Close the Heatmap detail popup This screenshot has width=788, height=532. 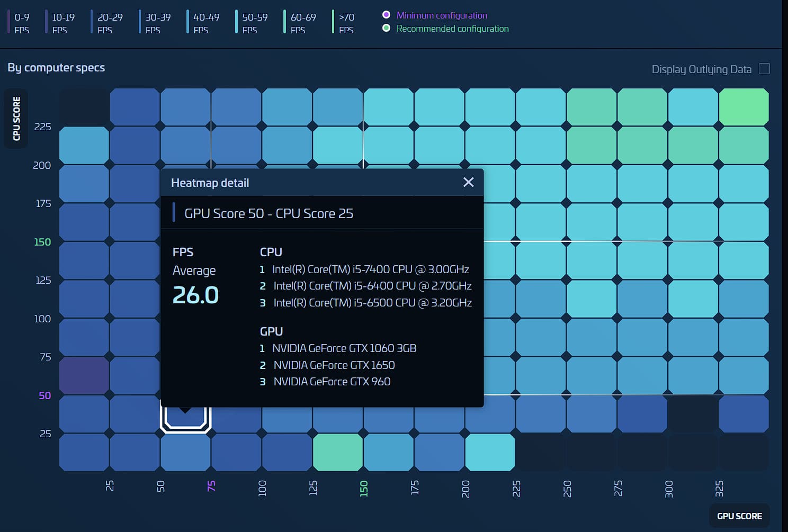(x=468, y=182)
